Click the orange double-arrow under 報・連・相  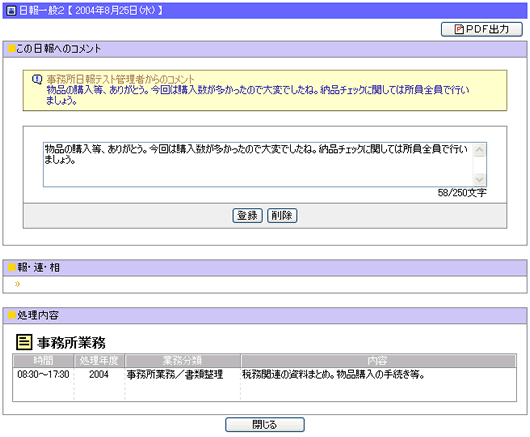coord(17,284)
